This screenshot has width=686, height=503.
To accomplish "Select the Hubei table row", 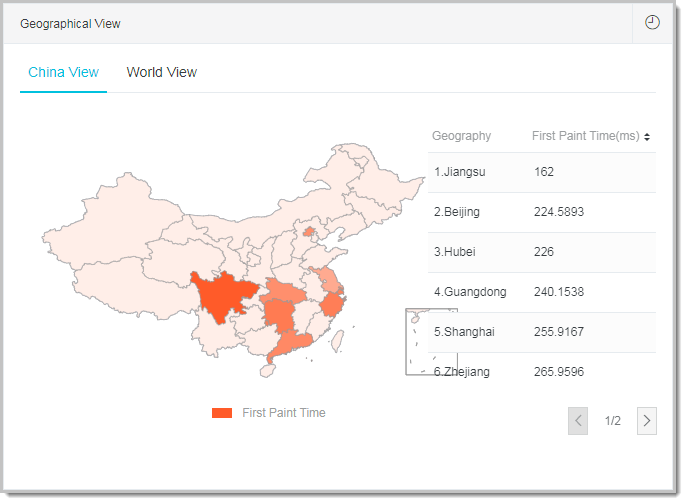I will point(542,252).
